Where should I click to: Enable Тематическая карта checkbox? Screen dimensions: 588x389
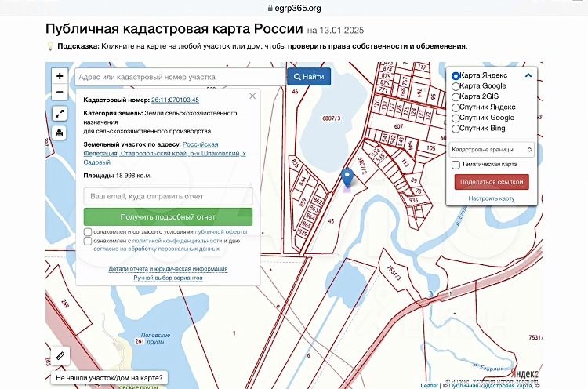pos(456,165)
